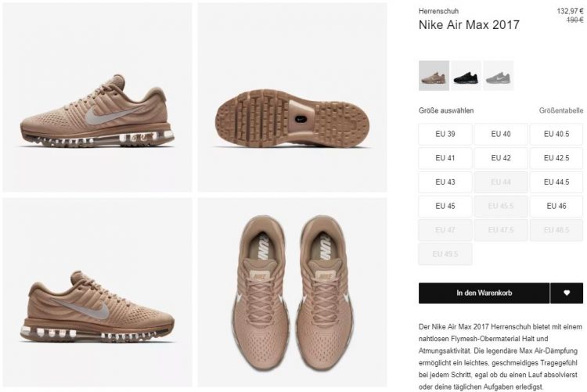Screen dimensions: 587x392
Task: Click the In den Warenkorb button
Action: point(484,293)
